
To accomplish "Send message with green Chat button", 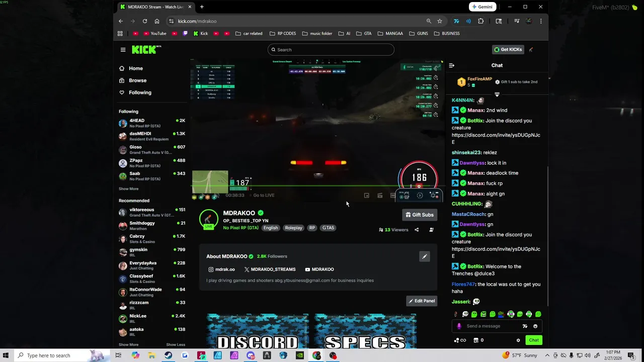I will click(534, 340).
